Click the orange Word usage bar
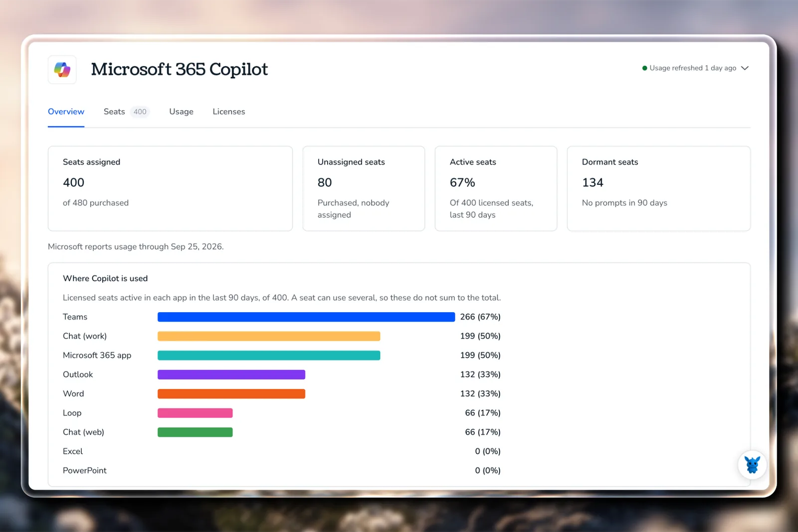The height and width of the screenshot is (532, 798). 231,394
